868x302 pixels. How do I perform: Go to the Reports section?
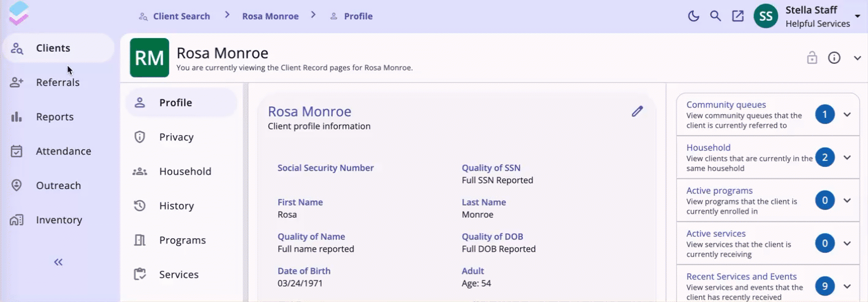coord(55,117)
